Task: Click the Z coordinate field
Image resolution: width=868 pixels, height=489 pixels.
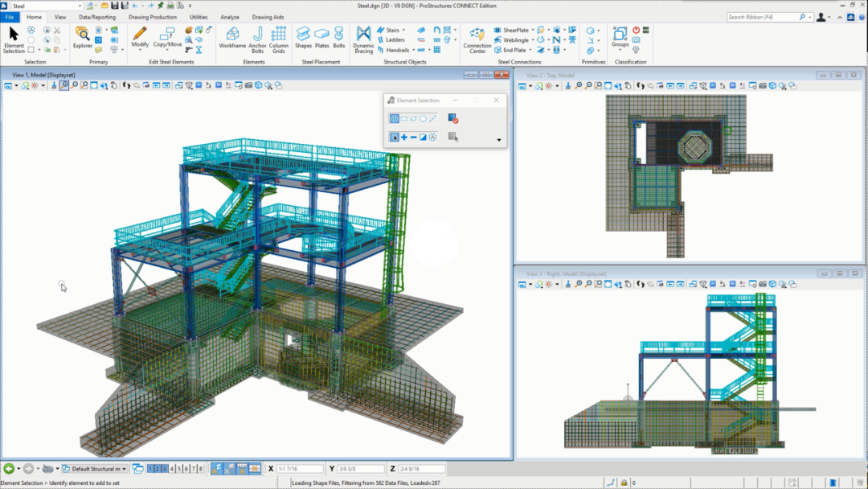Action: click(x=421, y=469)
